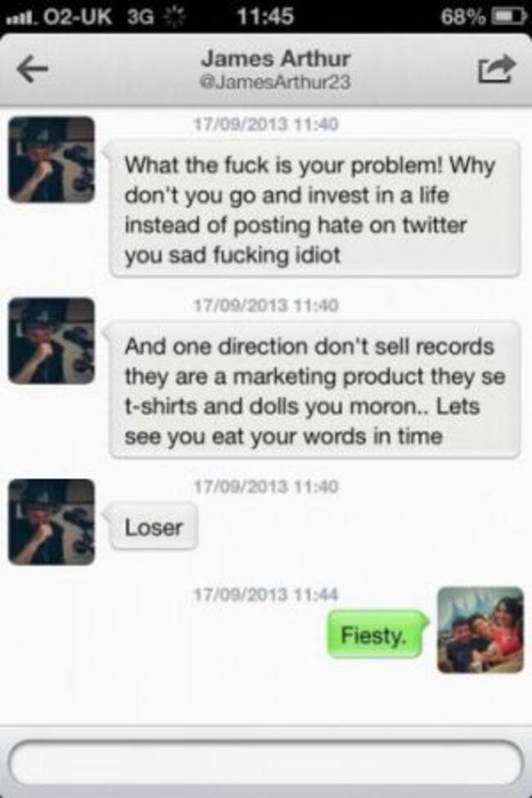Open sender avatar beside Loser message
Screen dimensions: 532x798
tap(52, 521)
